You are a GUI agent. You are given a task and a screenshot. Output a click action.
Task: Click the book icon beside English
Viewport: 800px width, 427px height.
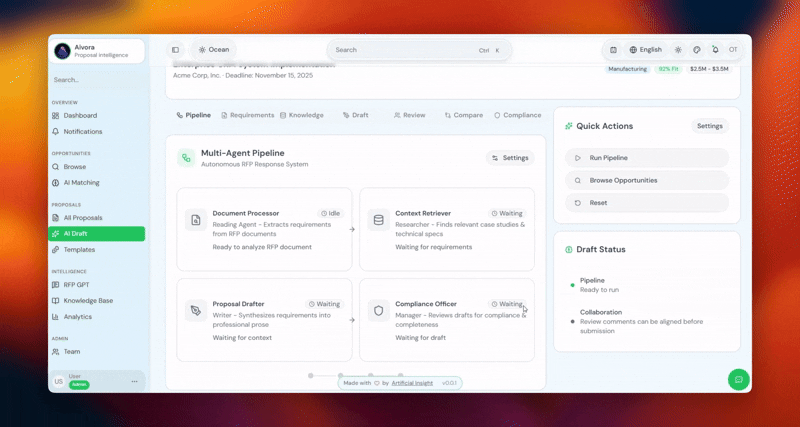pos(613,50)
